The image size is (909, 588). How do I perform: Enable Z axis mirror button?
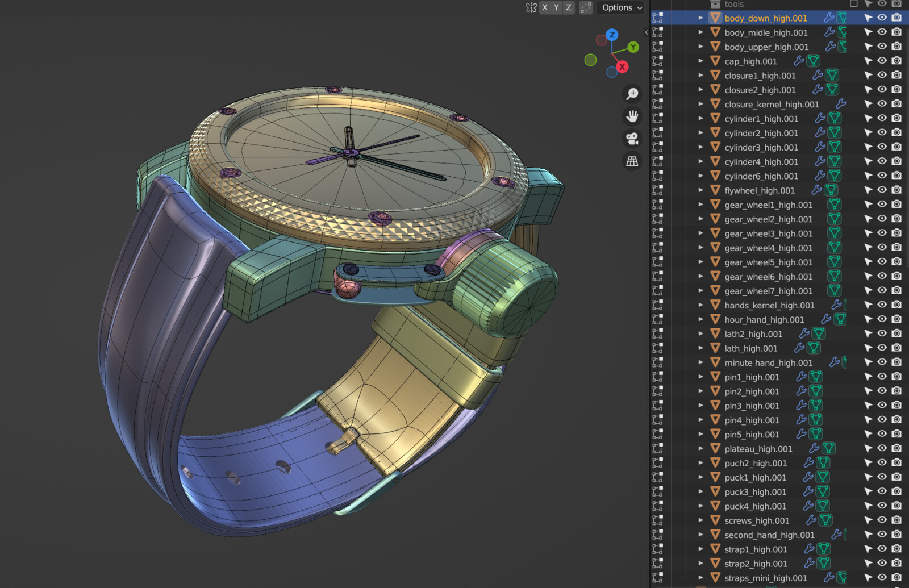click(x=568, y=7)
